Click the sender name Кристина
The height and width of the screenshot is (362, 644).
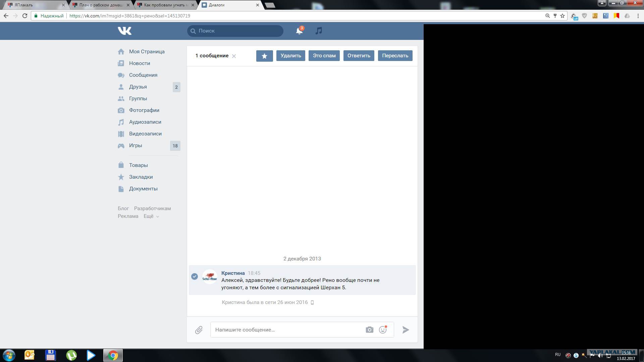pyautogui.click(x=233, y=273)
